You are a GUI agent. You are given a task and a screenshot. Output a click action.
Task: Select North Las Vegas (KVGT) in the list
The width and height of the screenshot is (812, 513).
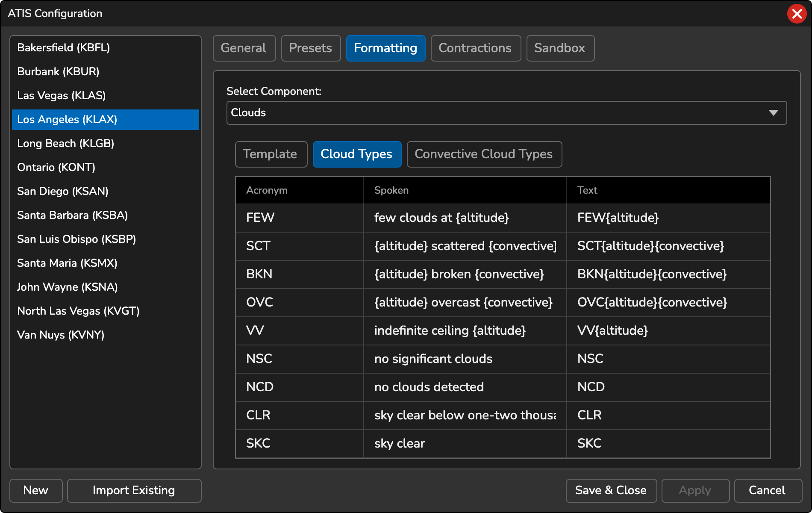(x=106, y=311)
